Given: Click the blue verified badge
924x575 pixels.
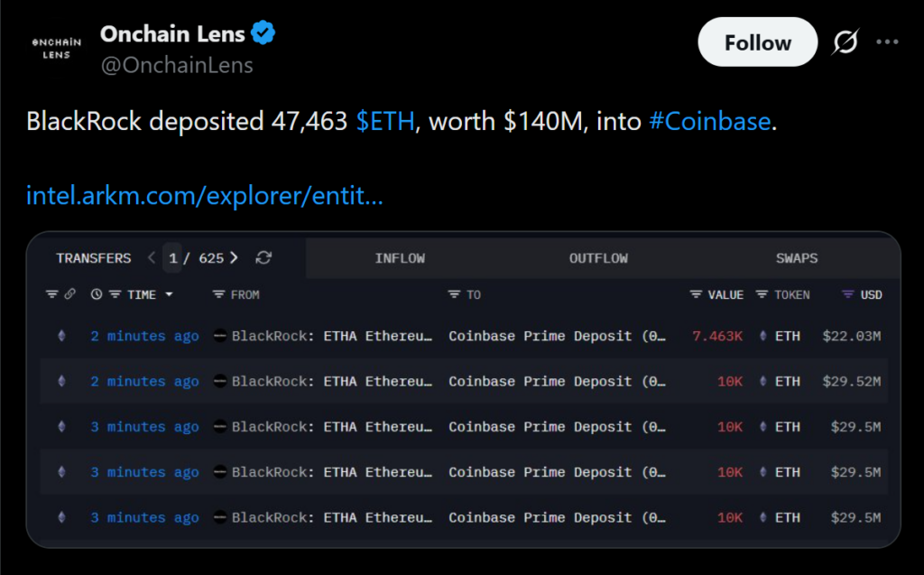Looking at the screenshot, I should (x=263, y=34).
